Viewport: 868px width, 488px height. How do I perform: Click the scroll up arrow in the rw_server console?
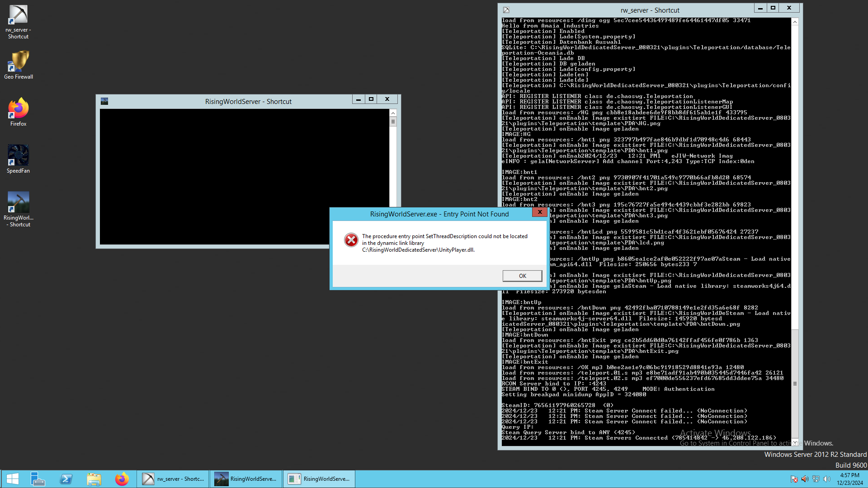[795, 22]
